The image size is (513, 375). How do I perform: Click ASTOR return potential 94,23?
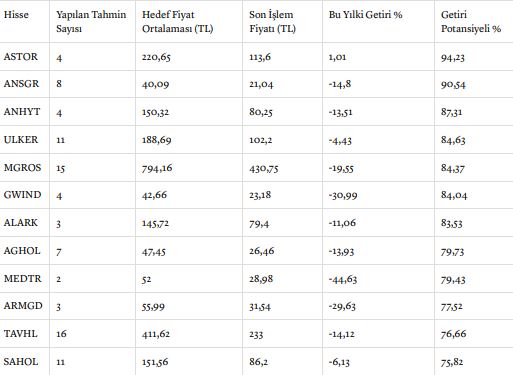[x=453, y=57]
